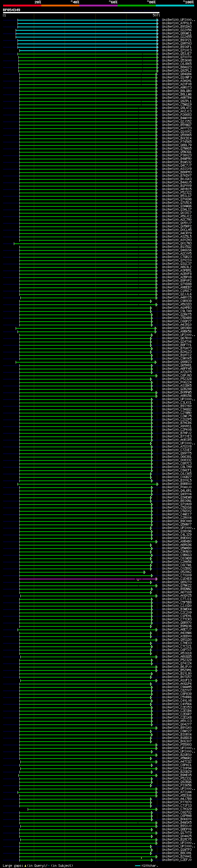Select hit label UniRef100_Q1WTP3

pyautogui.click(x=177, y=850)
